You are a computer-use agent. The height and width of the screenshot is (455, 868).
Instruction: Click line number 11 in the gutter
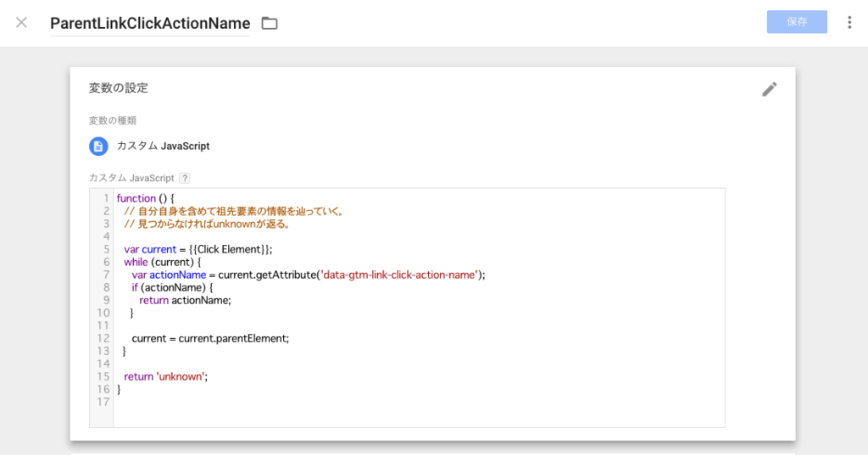pyautogui.click(x=103, y=325)
